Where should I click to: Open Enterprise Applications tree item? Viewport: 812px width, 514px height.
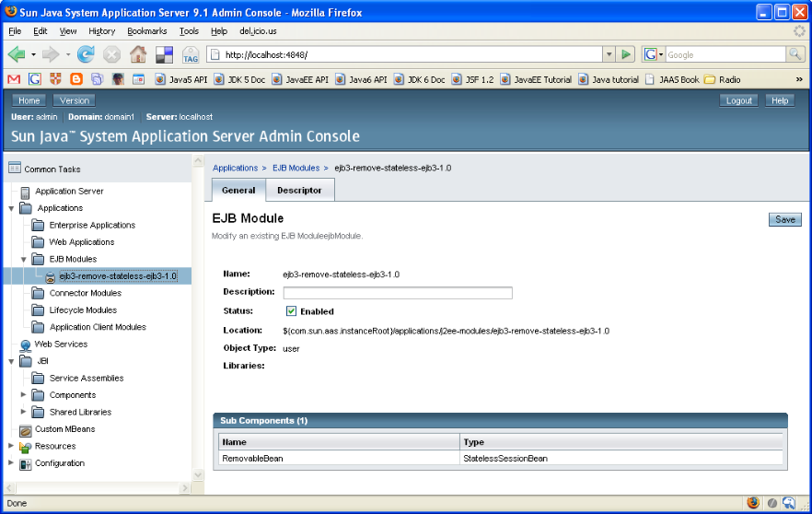[x=92, y=225]
